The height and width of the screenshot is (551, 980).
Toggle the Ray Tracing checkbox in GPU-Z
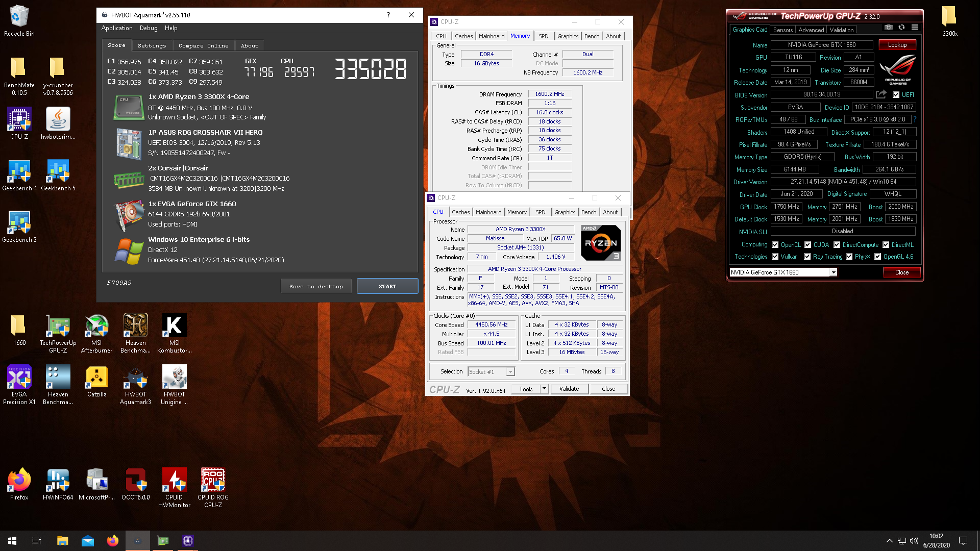coord(807,257)
